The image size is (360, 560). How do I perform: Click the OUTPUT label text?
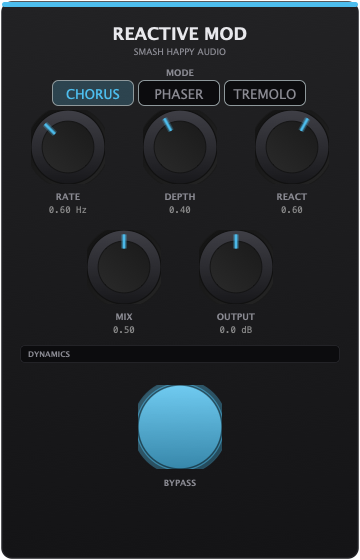[236, 317]
